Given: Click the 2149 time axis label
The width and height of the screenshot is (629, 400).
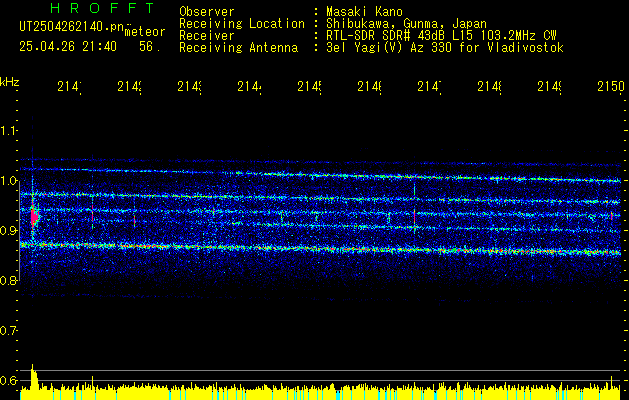Looking at the screenshot, I should coord(549,86).
